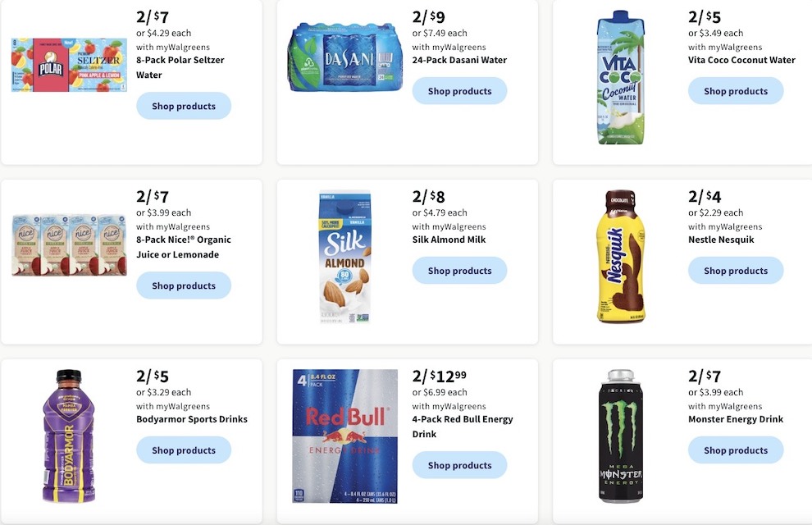Viewport: 812px width, 525px height.
Task: Click Shop products for Bodyarmor Sports Drinks
Action: click(x=184, y=450)
